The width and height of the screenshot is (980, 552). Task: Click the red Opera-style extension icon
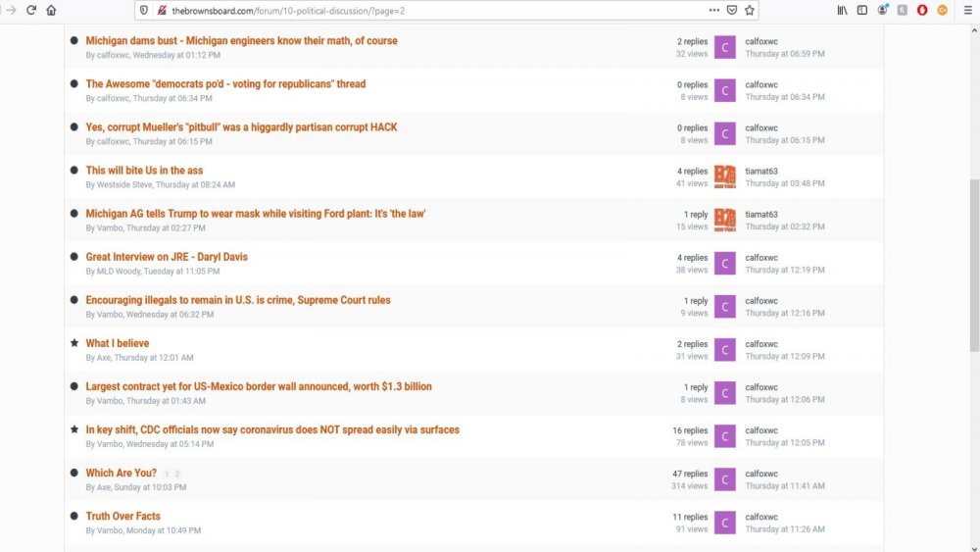coord(922,10)
